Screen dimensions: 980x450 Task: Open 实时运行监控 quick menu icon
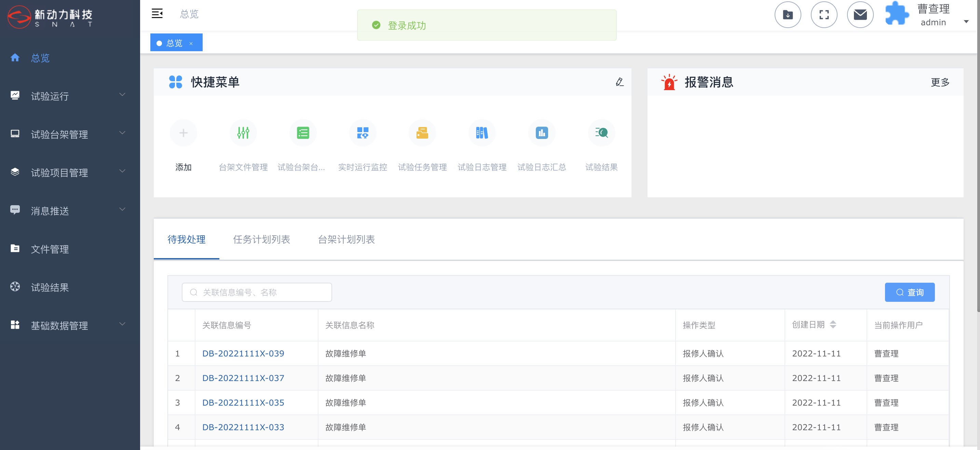363,133
